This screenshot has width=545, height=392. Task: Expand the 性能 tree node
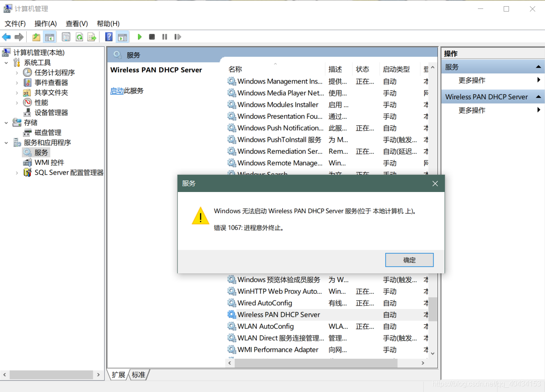(17, 103)
